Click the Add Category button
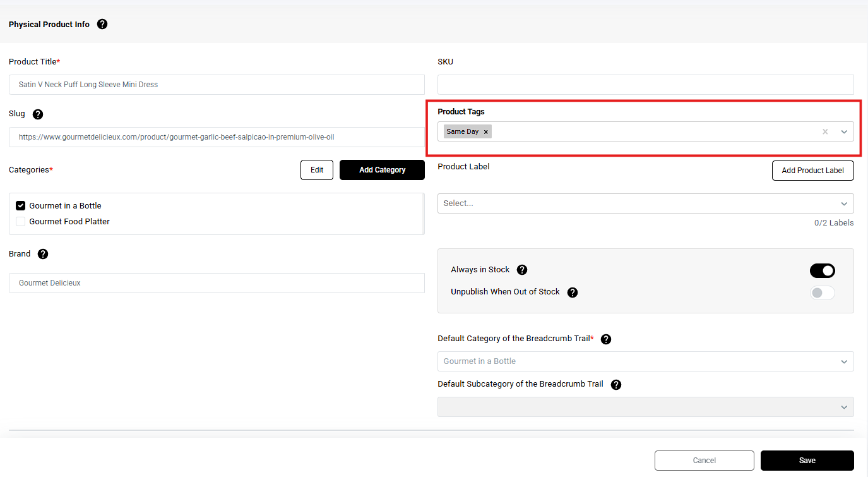The image size is (868, 477). pos(382,170)
